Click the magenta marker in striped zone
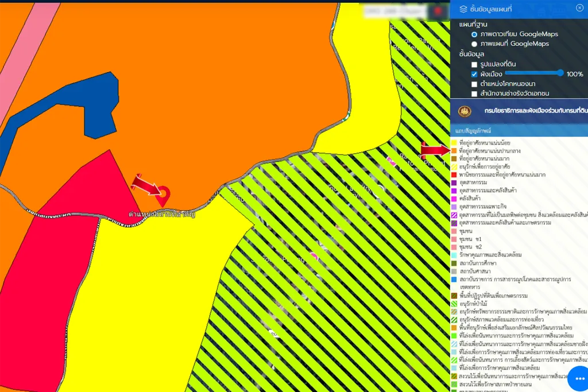The image size is (588, 392). tap(314, 257)
